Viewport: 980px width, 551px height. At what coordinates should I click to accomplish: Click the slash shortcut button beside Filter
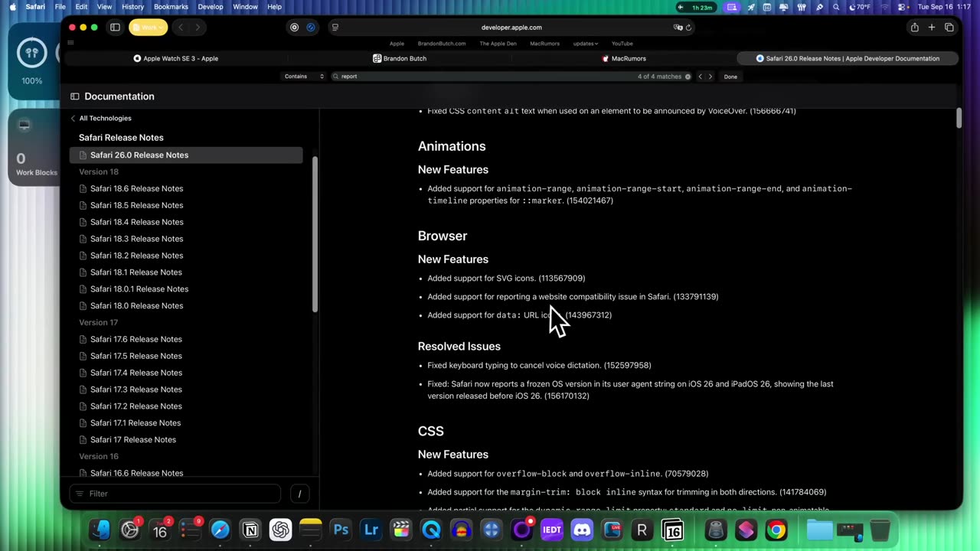point(299,494)
